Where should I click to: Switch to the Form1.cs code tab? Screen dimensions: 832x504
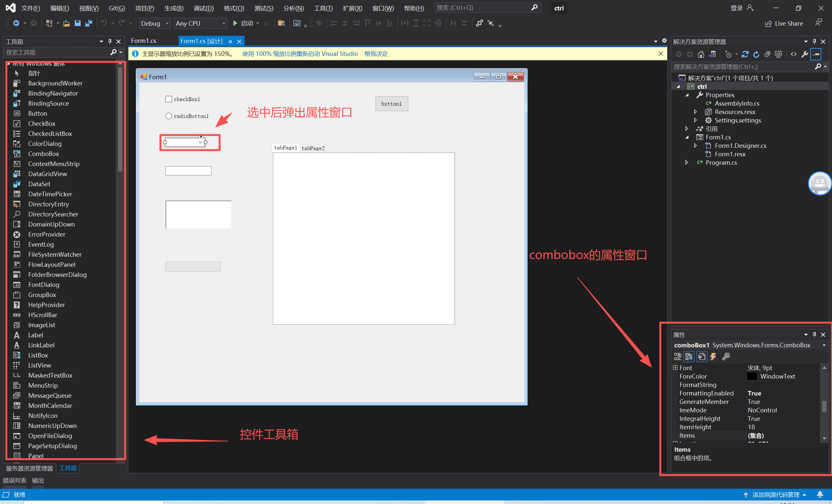143,41
